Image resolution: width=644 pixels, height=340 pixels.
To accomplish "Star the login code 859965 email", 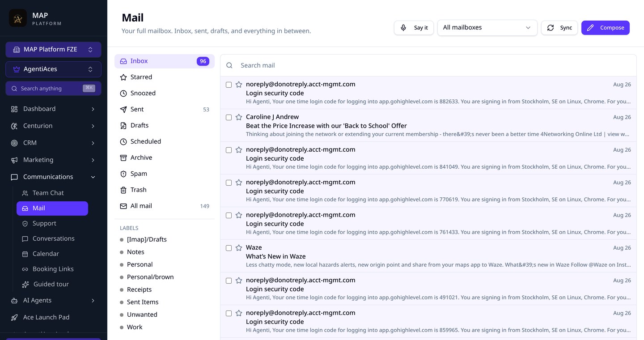I will [239, 313].
